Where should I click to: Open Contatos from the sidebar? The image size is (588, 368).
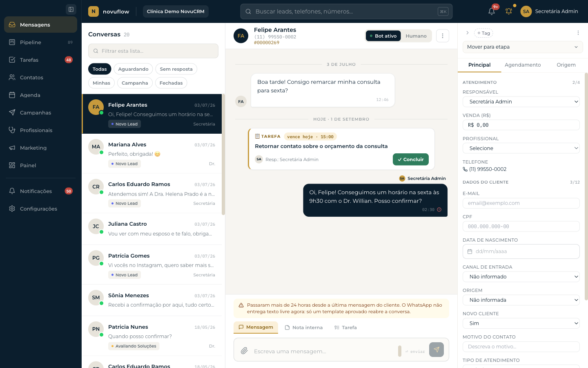click(40, 77)
